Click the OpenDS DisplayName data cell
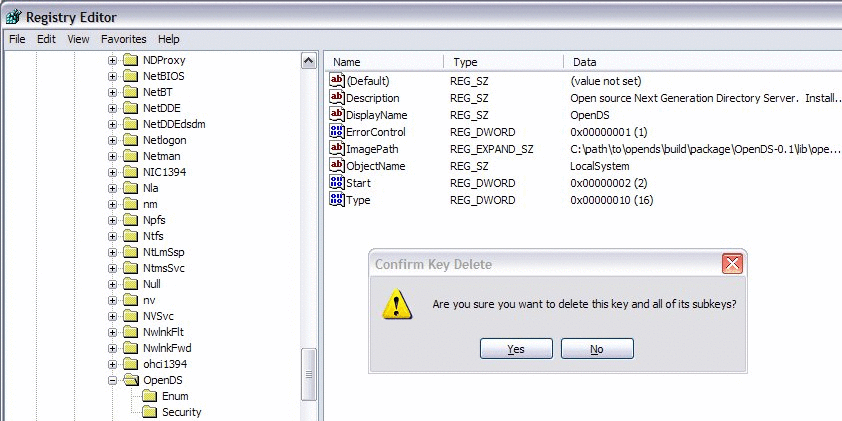The height and width of the screenshot is (421, 842). [590, 115]
